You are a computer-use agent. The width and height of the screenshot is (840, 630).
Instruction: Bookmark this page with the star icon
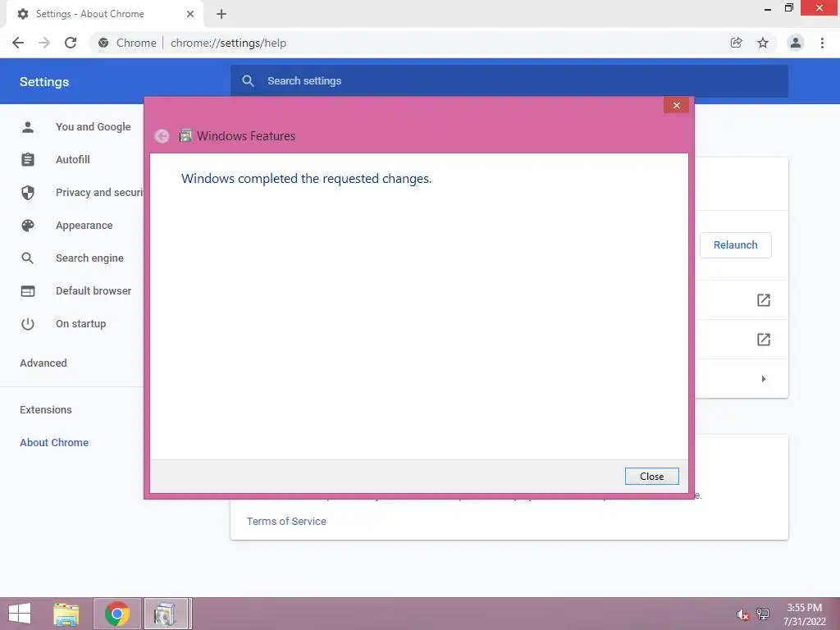763,43
